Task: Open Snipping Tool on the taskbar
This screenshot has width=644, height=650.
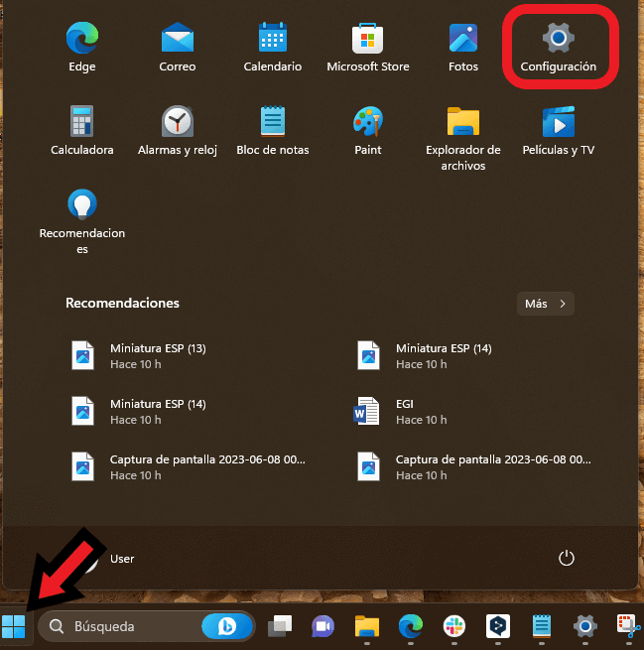Action: pyautogui.click(x=628, y=626)
